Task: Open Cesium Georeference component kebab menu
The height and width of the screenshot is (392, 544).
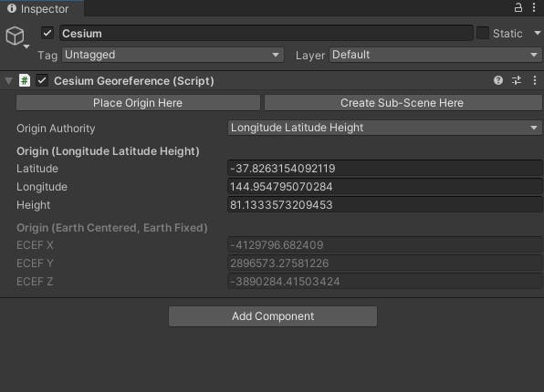Action: (x=535, y=80)
